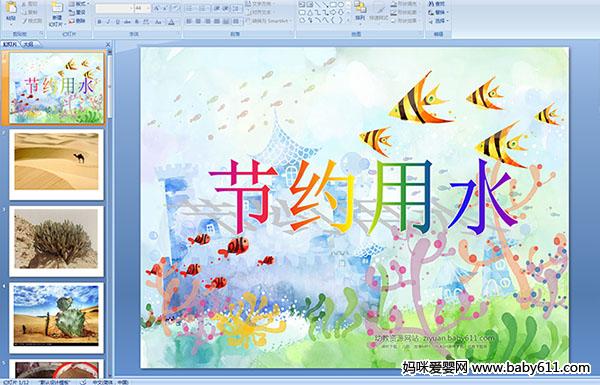Open the font name dropdown
Image resolution: width=600 pixels, height=385 pixels.
[x=131, y=8]
